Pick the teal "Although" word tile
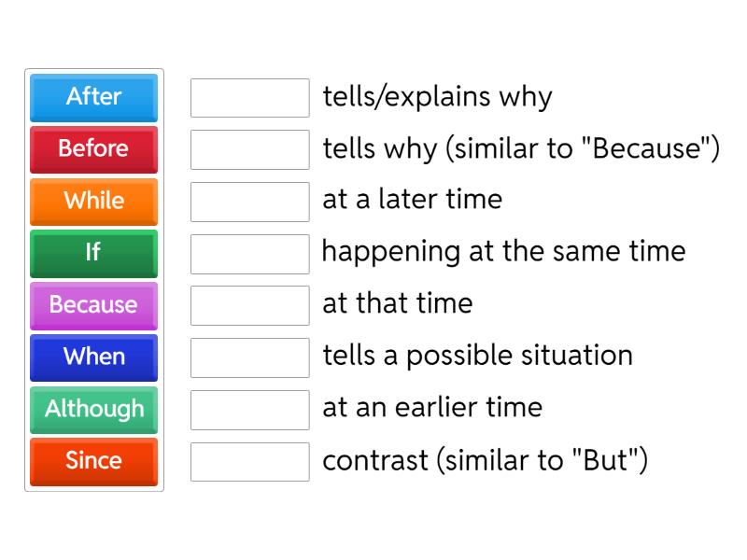Viewport: 747px width, 560px height. [93, 409]
